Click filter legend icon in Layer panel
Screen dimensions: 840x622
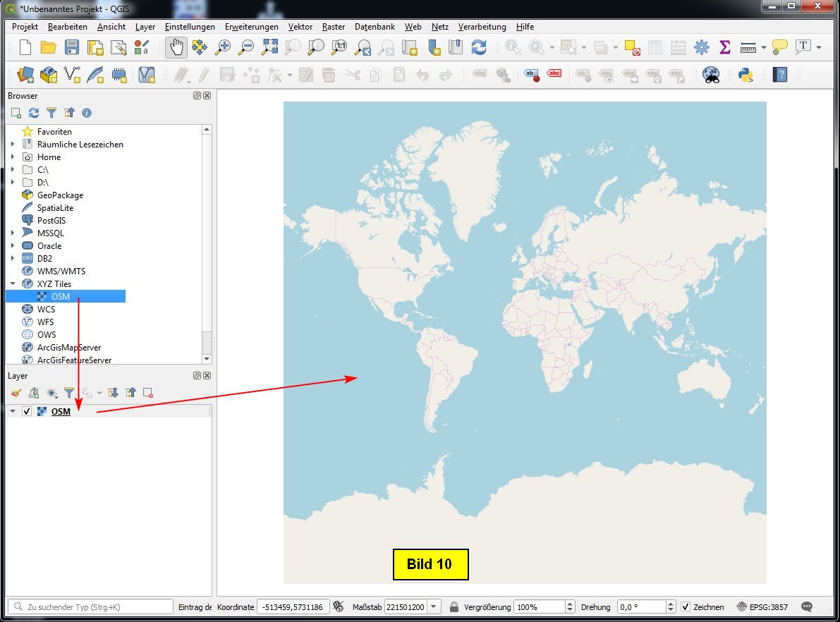click(69, 393)
